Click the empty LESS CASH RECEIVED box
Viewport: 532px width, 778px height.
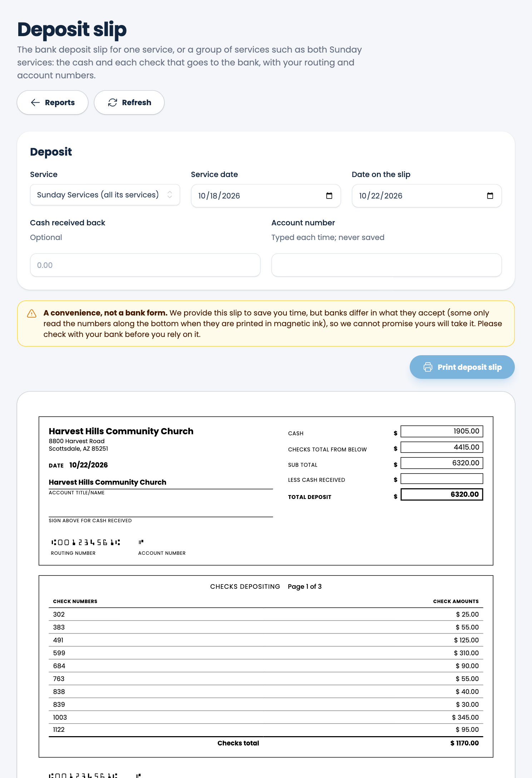coord(442,479)
